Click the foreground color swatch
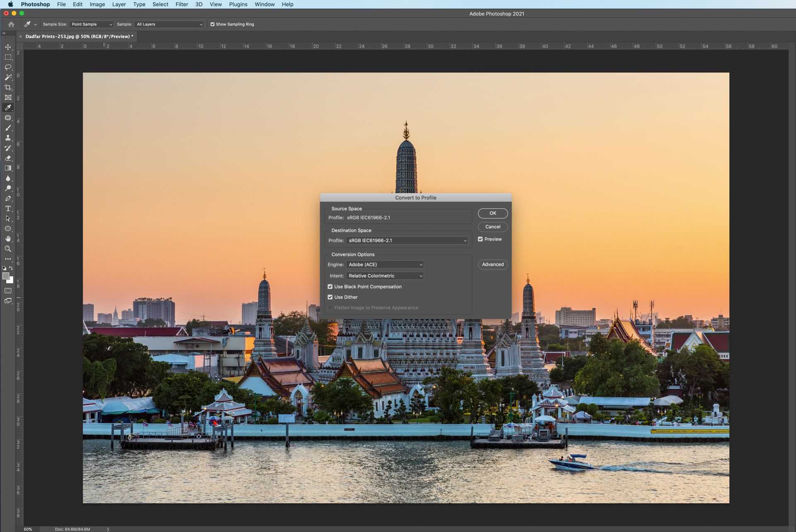The width and height of the screenshot is (796, 532). click(x=6, y=277)
